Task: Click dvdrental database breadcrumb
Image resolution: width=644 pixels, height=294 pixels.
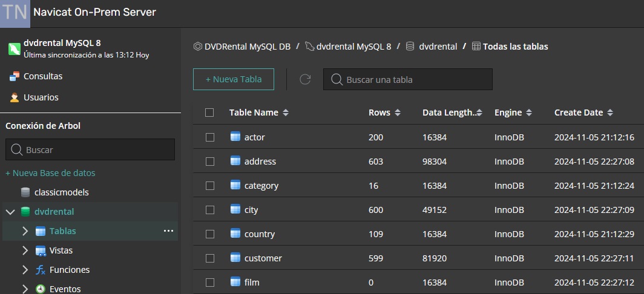Action: 438,47
